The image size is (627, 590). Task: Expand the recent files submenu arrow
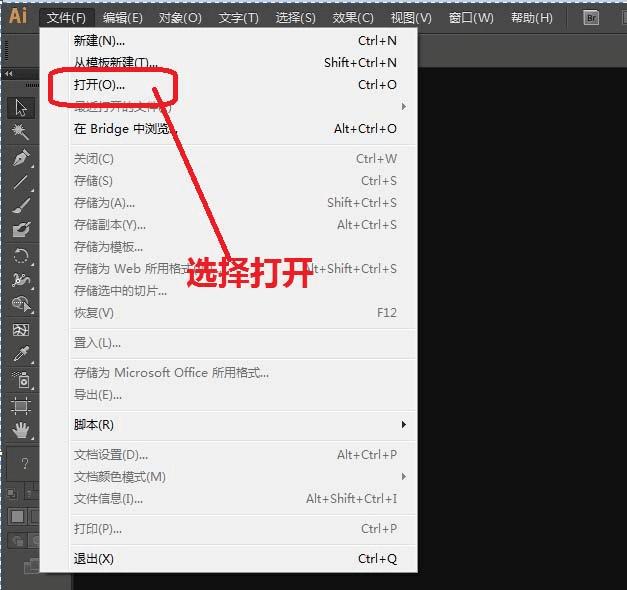[404, 106]
